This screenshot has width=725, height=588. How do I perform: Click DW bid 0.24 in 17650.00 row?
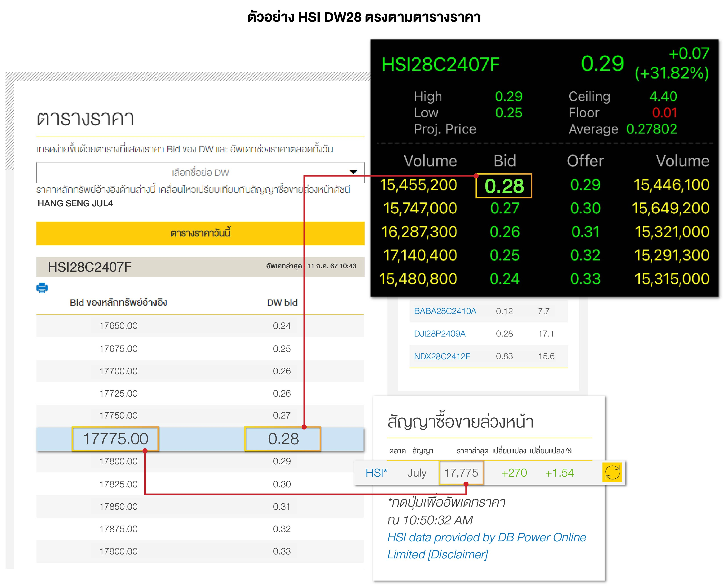pos(282,326)
